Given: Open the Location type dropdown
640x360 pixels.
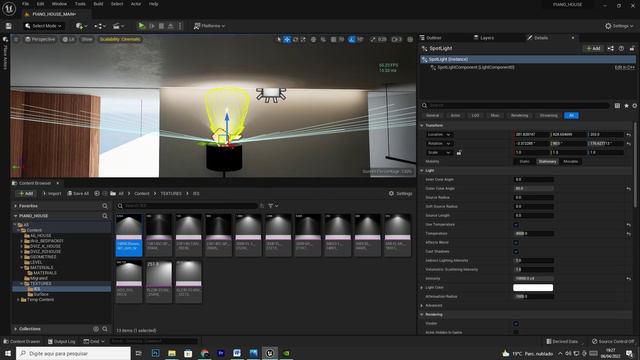Looking at the screenshot, I should [x=439, y=134].
